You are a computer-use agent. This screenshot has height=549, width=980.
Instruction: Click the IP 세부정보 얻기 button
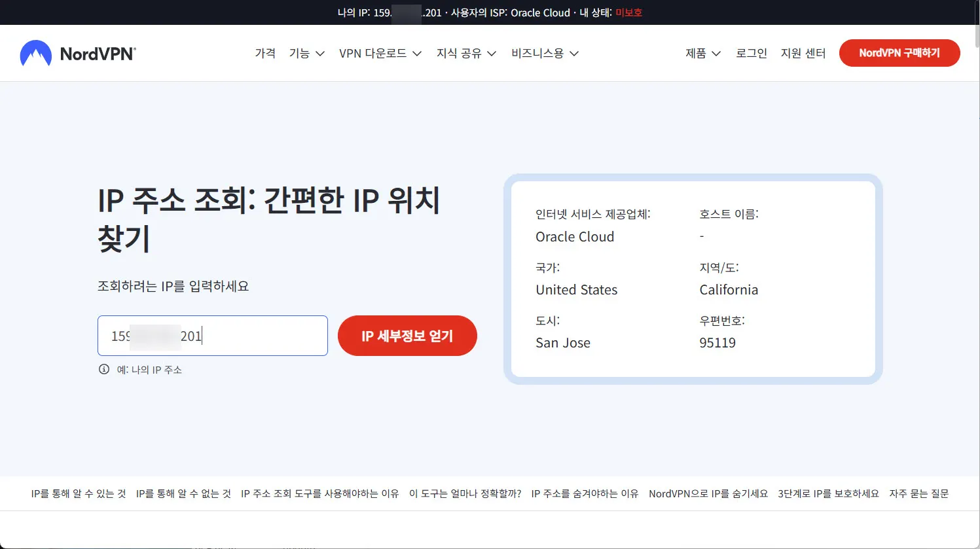(x=407, y=336)
